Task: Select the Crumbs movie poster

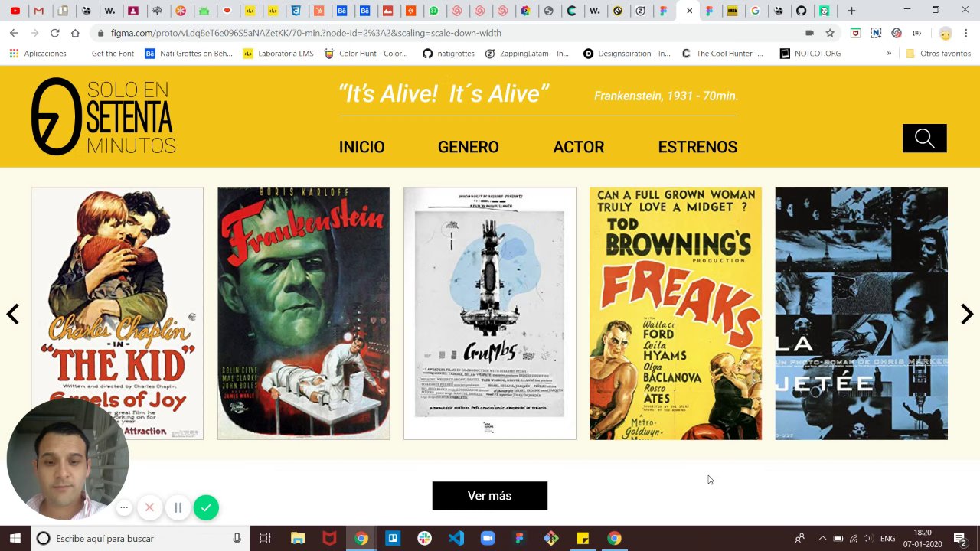Action: 490,314
